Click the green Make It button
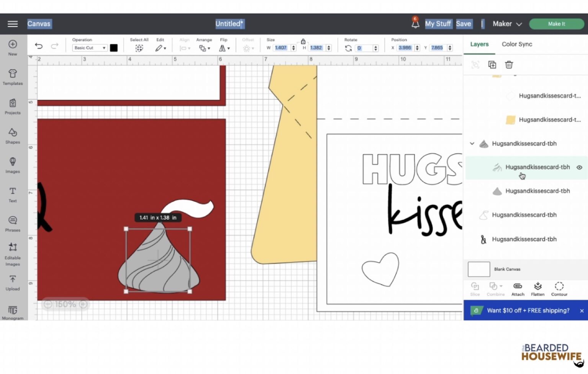Viewport: 588px width, 374px height. click(x=557, y=24)
